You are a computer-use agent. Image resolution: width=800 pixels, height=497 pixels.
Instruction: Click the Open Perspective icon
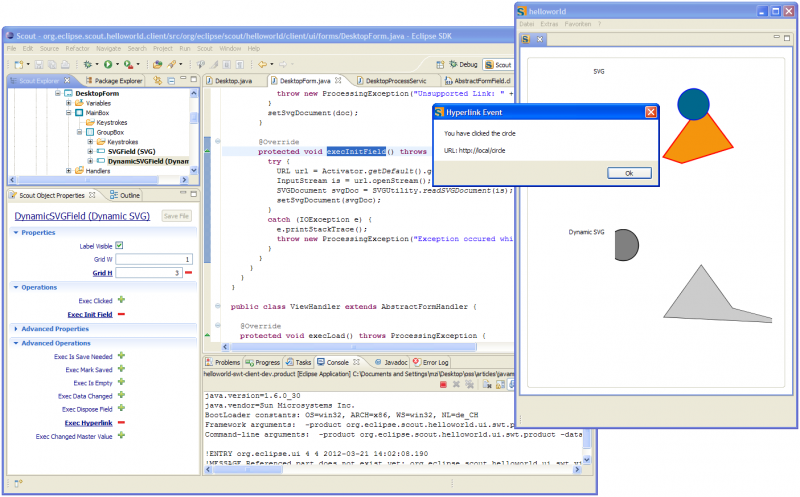click(440, 65)
